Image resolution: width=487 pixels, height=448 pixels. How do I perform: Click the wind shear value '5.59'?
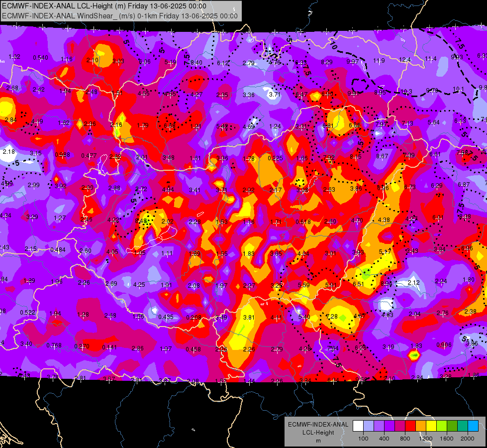point(304,285)
